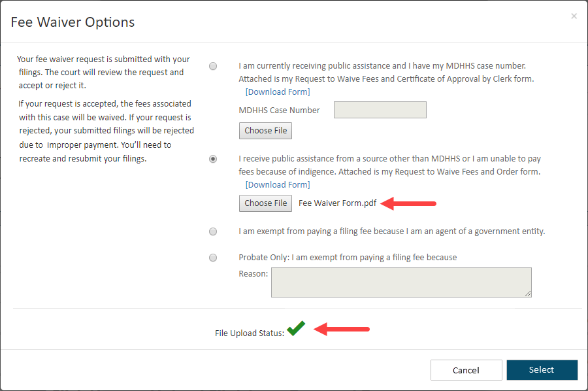This screenshot has height=391, width=588.
Task: Click the Probate Only Reason text box
Action: 401,282
